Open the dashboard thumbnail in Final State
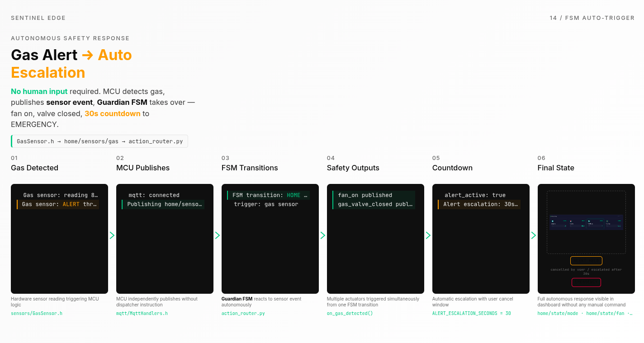Screen dimensions: 644x343 [x=586, y=222]
